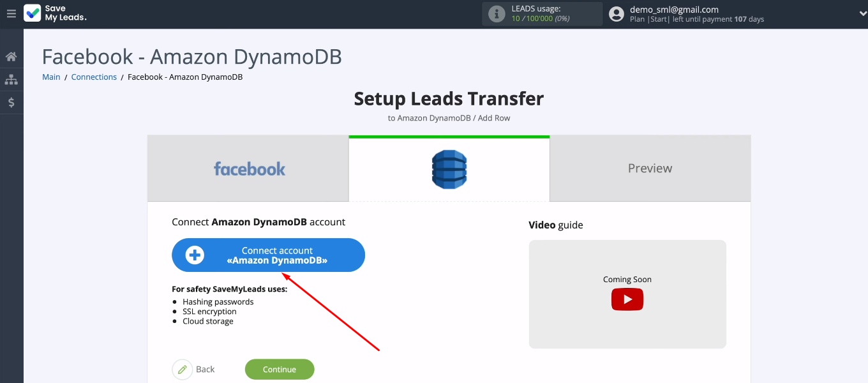The height and width of the screenshot is (383, 868).
Task: Click the Save My Leads brand text
Action: tap(66, 13)
